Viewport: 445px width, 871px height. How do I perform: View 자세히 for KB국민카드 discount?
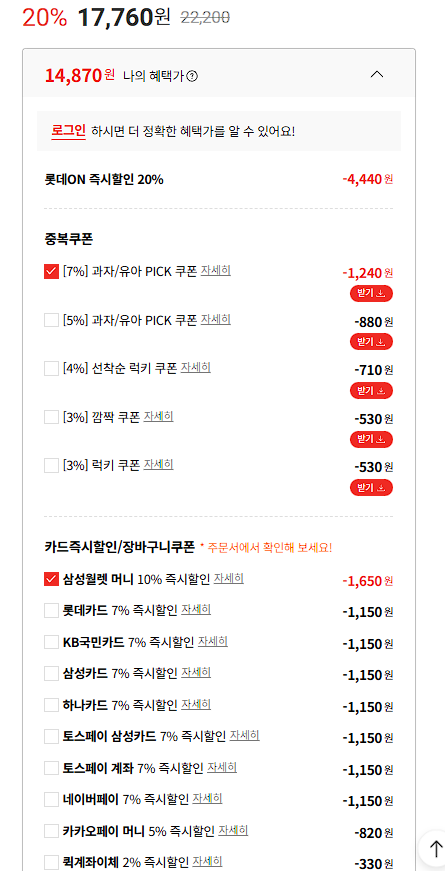point(213,642)
